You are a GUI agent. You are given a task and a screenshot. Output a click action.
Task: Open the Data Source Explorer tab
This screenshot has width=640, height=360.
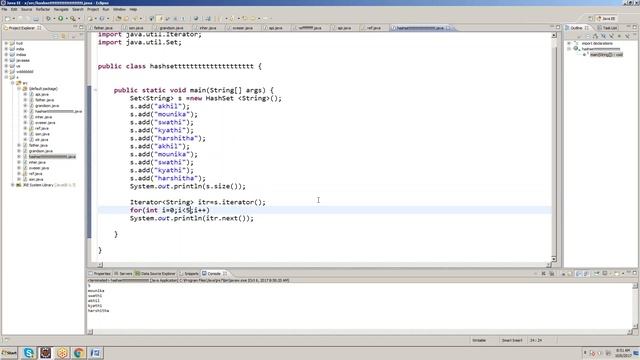pyautogui.click(x=155, y=273)
